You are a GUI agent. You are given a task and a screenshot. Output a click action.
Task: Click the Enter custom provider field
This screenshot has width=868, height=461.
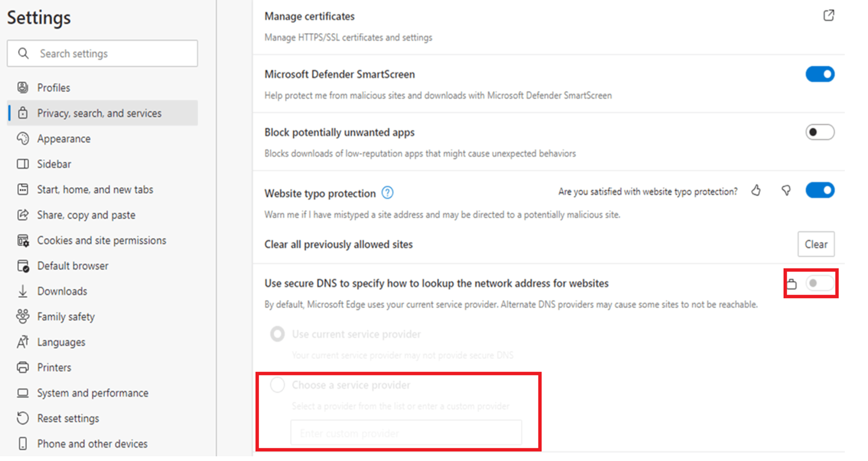point(406,432)
